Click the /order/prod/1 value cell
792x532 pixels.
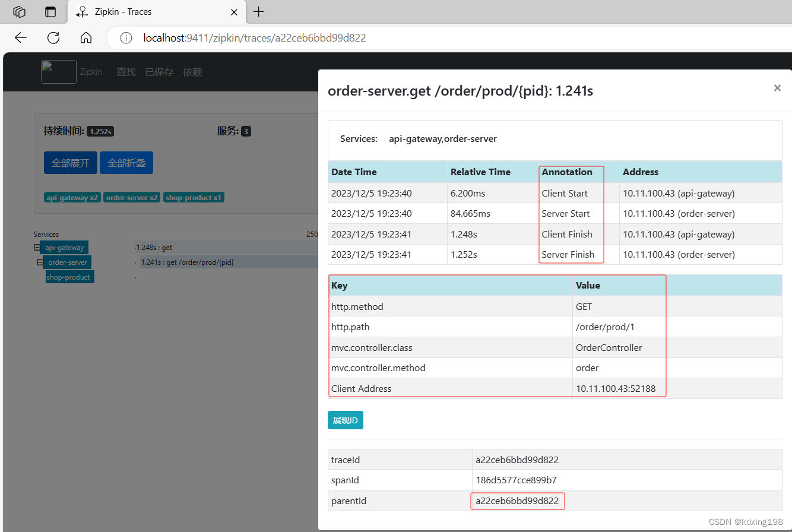677,327
